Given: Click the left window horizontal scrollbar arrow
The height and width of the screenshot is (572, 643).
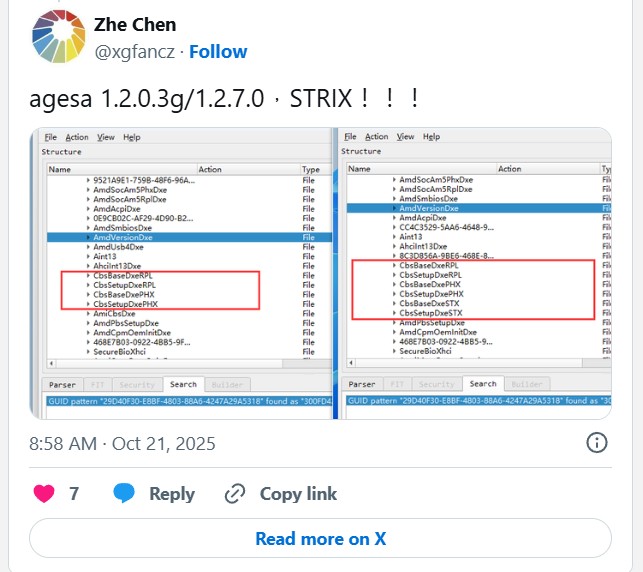Looking at the screenshot, I should [x=51, y=363].
